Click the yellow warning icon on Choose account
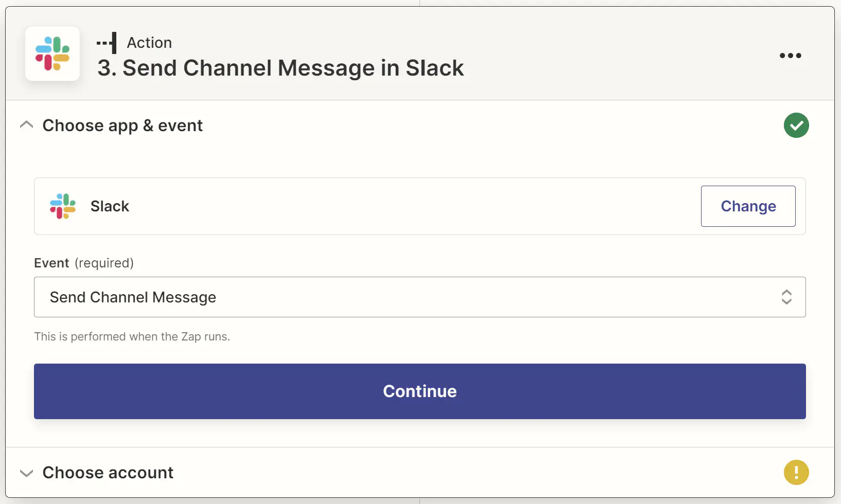Viewport: 841px width, 504px height. click(796, 472)
